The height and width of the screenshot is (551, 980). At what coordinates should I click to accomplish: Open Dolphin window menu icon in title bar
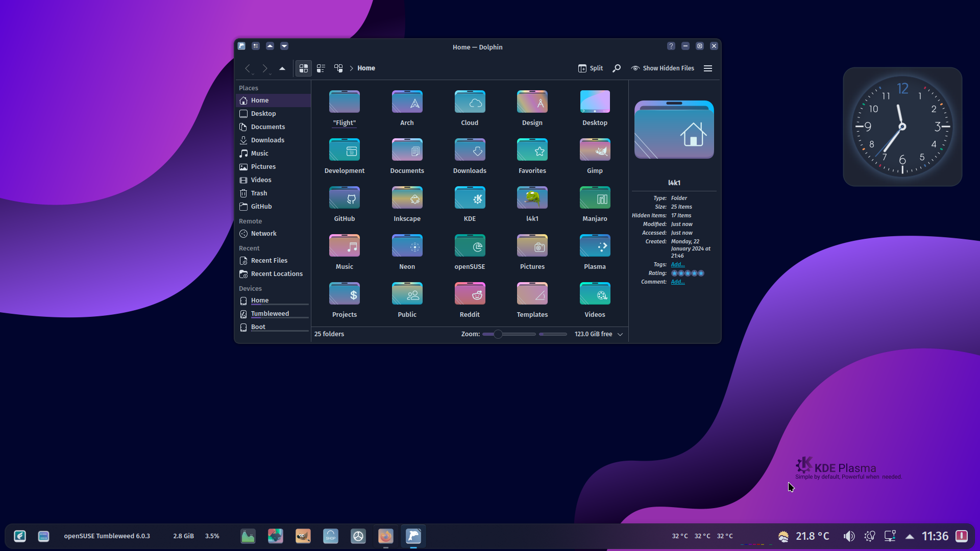241,46
